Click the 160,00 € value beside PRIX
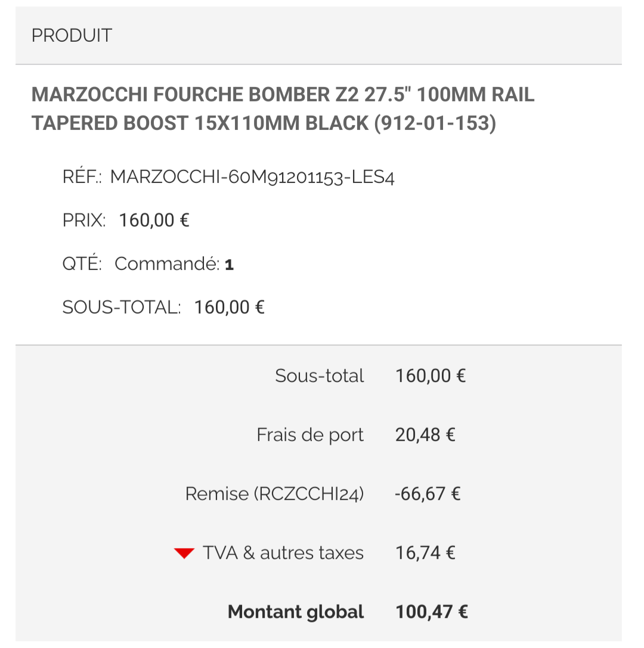This screenshot has height=648, width=644. (154, 221)
